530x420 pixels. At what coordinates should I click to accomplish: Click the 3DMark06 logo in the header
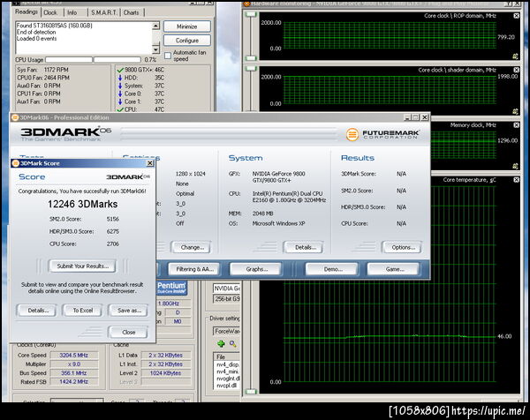[x=65, y=134]
